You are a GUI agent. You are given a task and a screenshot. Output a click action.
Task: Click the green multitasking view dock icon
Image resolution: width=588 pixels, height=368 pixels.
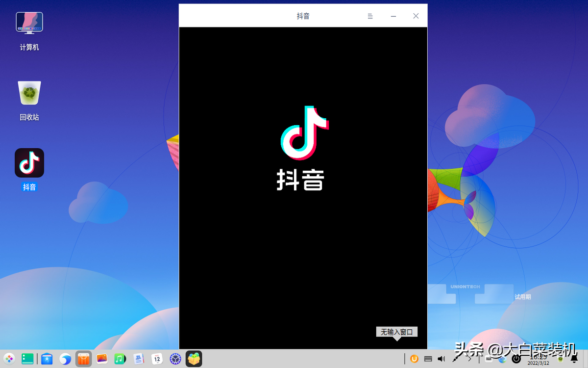click(27, 359)
